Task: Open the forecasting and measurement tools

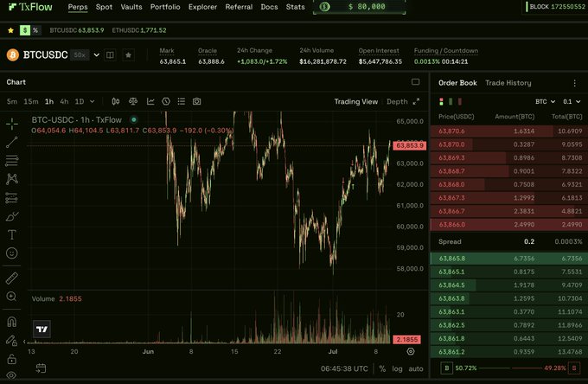Action: pyautogui.click(x=12, y=198)
